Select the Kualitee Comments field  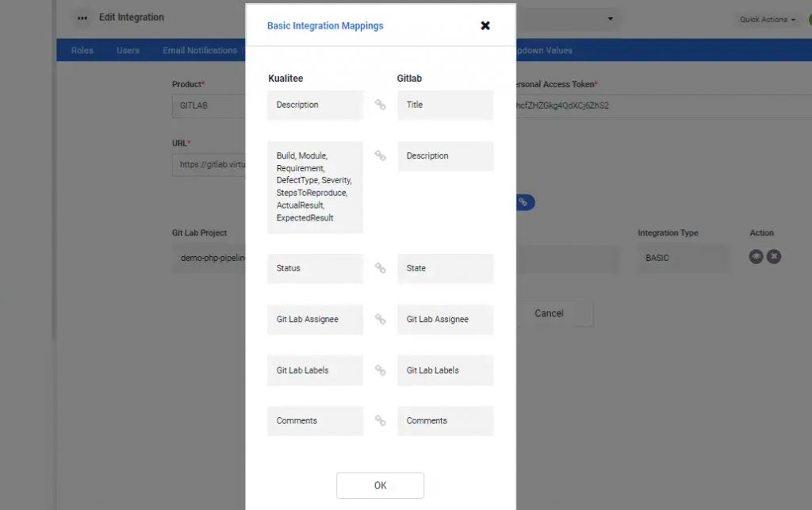[315, 421]
